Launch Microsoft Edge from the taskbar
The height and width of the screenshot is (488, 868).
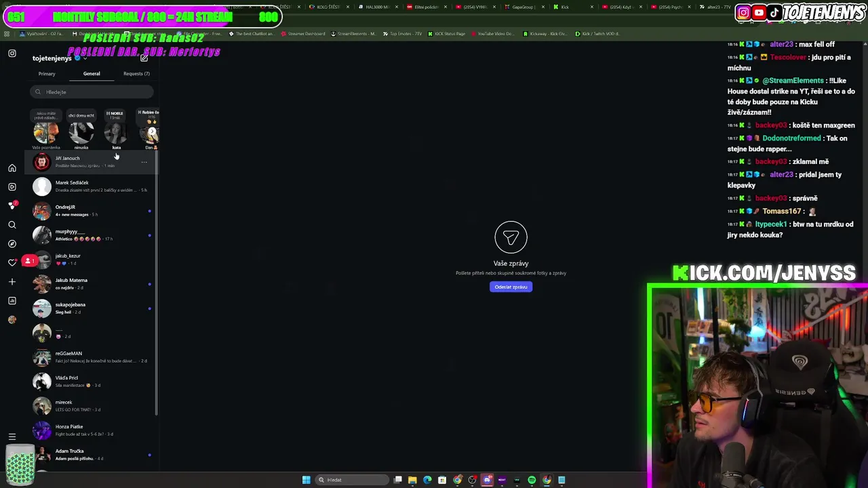click(x=427, y=480)
